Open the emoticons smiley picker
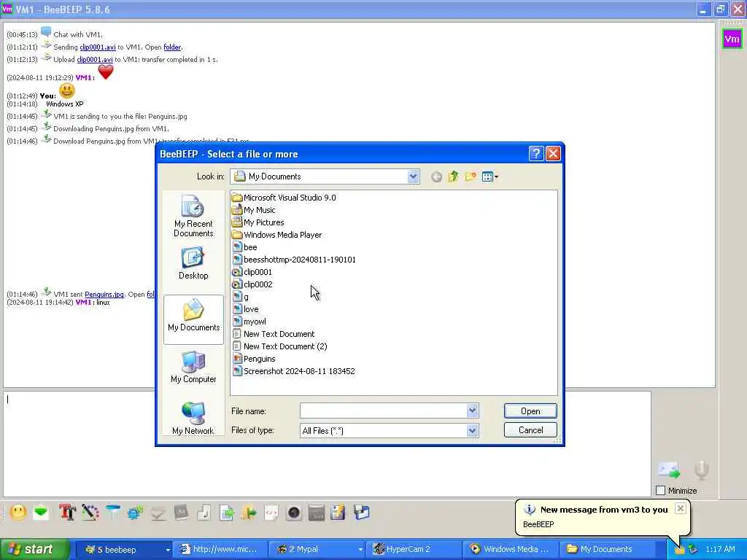 [18, 513]
